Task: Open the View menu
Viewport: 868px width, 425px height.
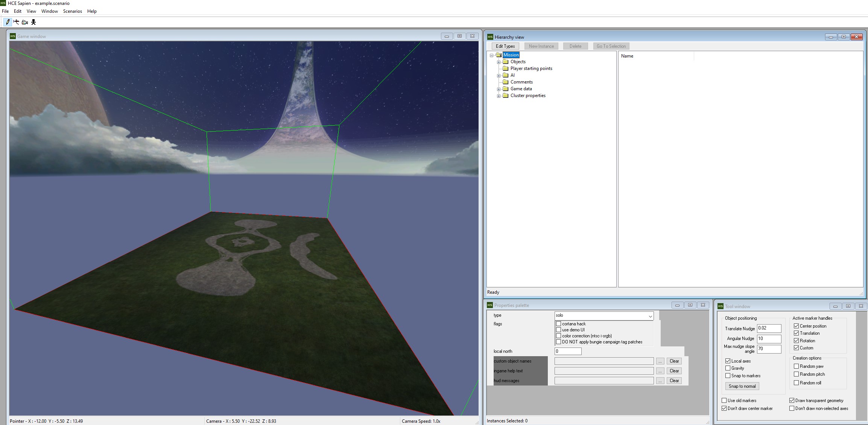Action: pos(31,11)
